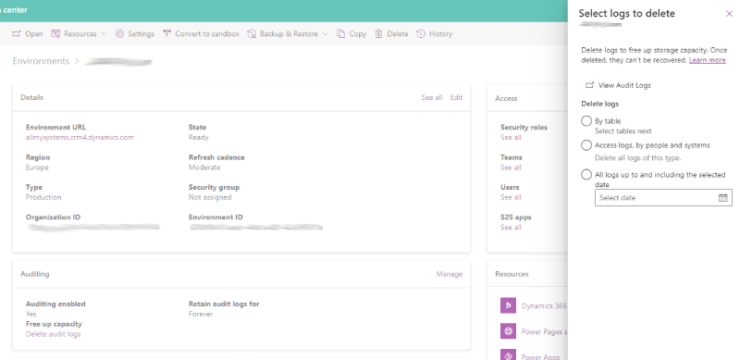Open the Learn more link
Image resolution: width=740 pixels, height=360 pixels.
(707, 60)
